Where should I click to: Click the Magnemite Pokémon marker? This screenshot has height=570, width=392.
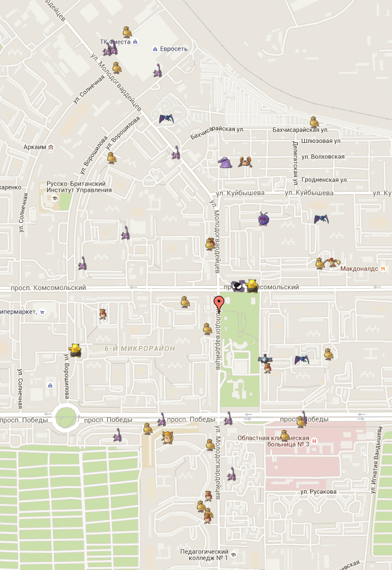tap(265, 359)
